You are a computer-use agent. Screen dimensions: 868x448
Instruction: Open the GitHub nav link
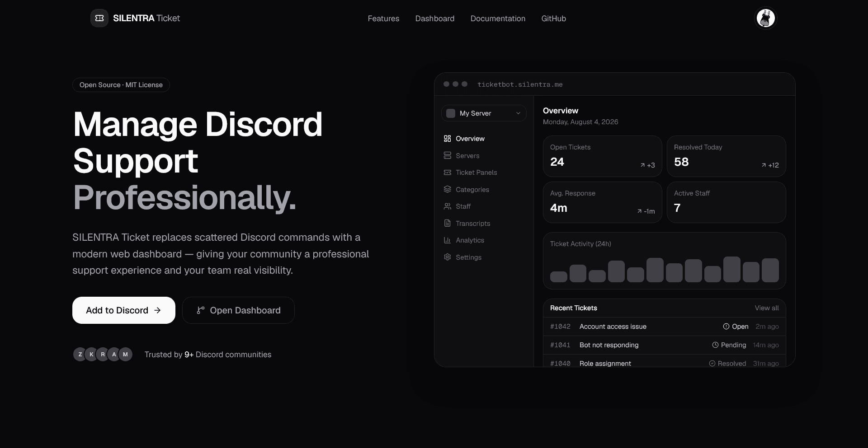pos(554,19)
